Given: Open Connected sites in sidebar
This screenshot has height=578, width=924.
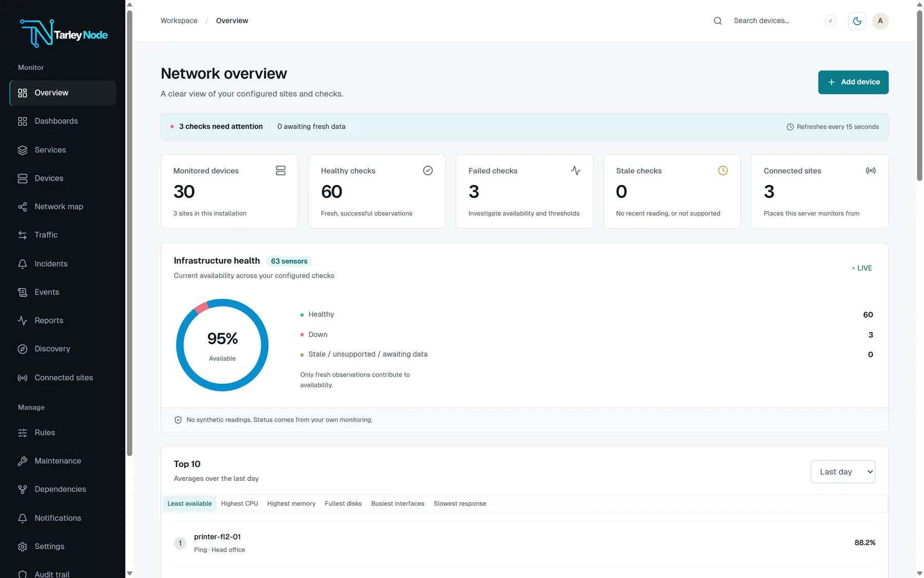Looking at the screenshot, I should (63, 378).
